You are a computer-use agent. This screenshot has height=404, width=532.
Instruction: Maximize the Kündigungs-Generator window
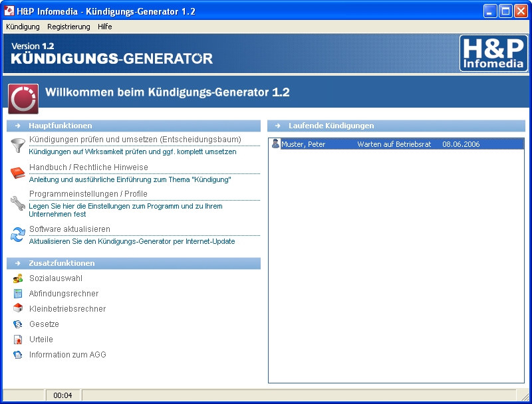click(505, 11)
